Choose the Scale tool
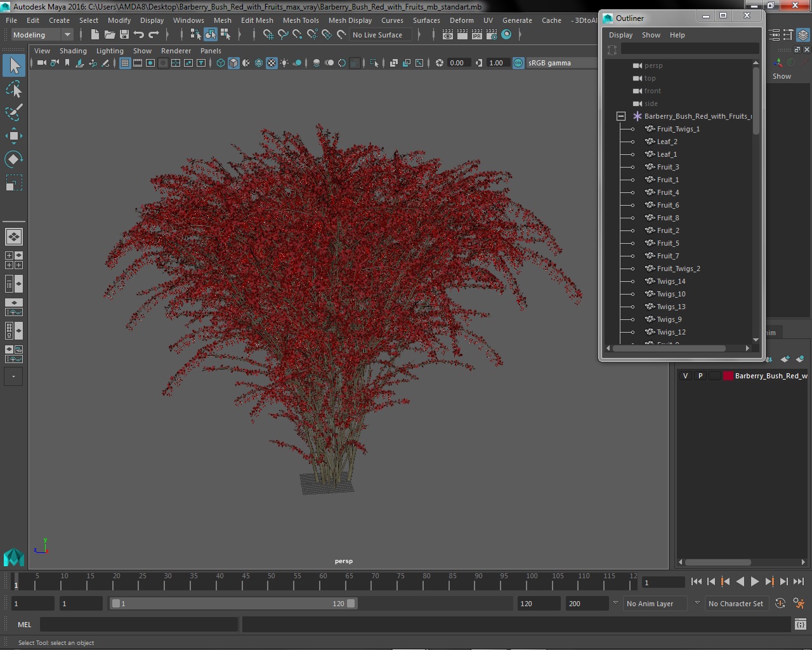Screen dimensions: 812x650 coord(14,183)
